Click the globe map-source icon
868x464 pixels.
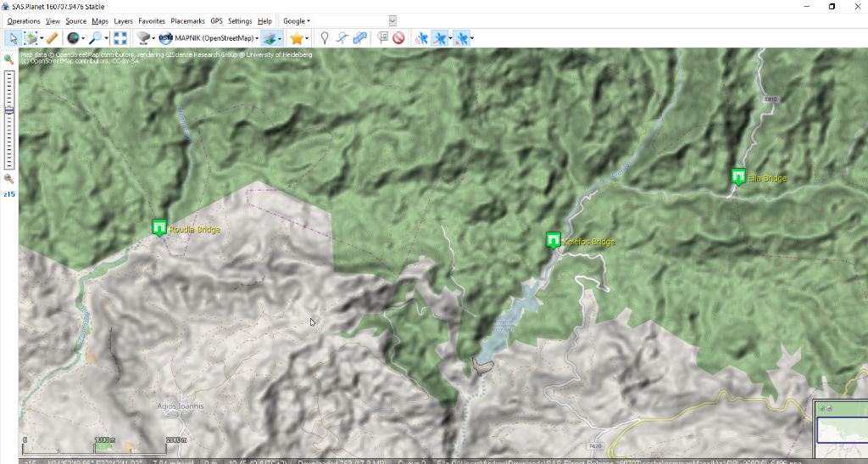pyautogui.click(x=73, y=38)
